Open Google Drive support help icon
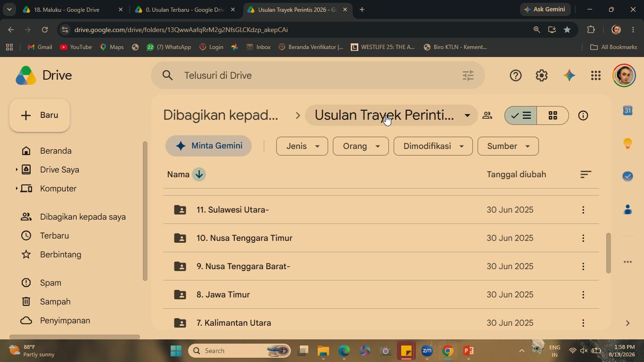 (515, 75)
